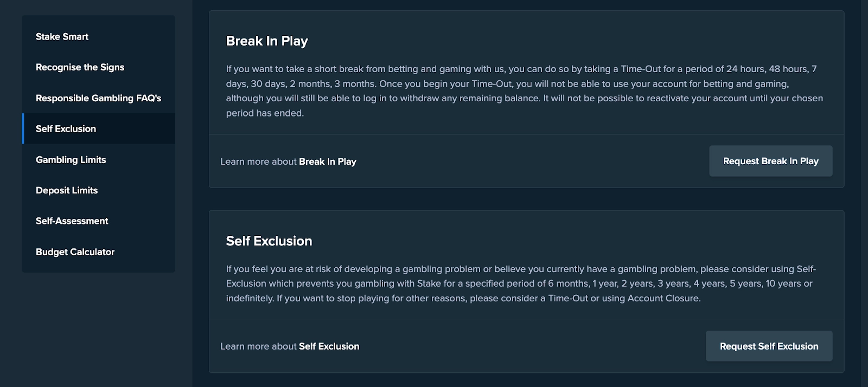
Task: Select Recognise the Signs in sidebar
Action: [80, 67]
